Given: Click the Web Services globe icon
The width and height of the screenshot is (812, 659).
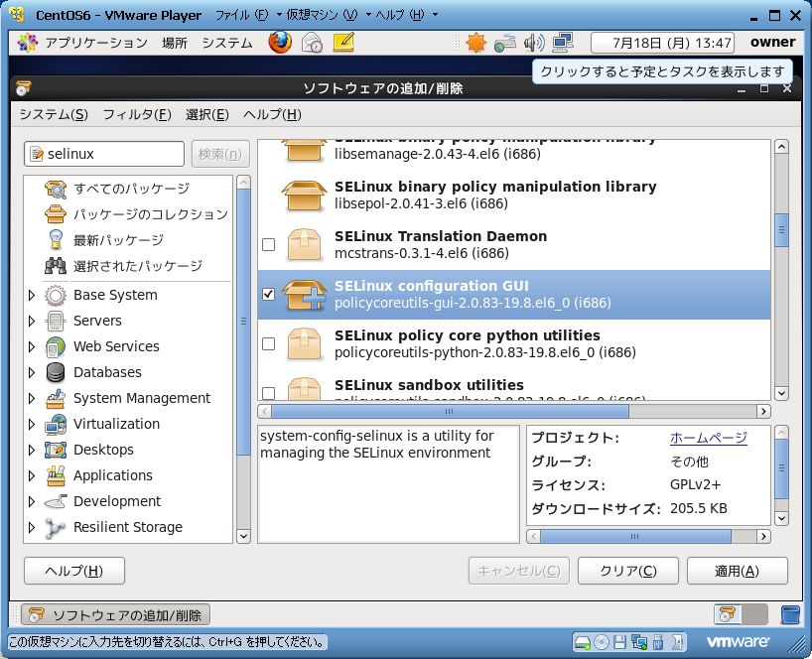Looking at the screenshot, I should (x=56, y=346).
